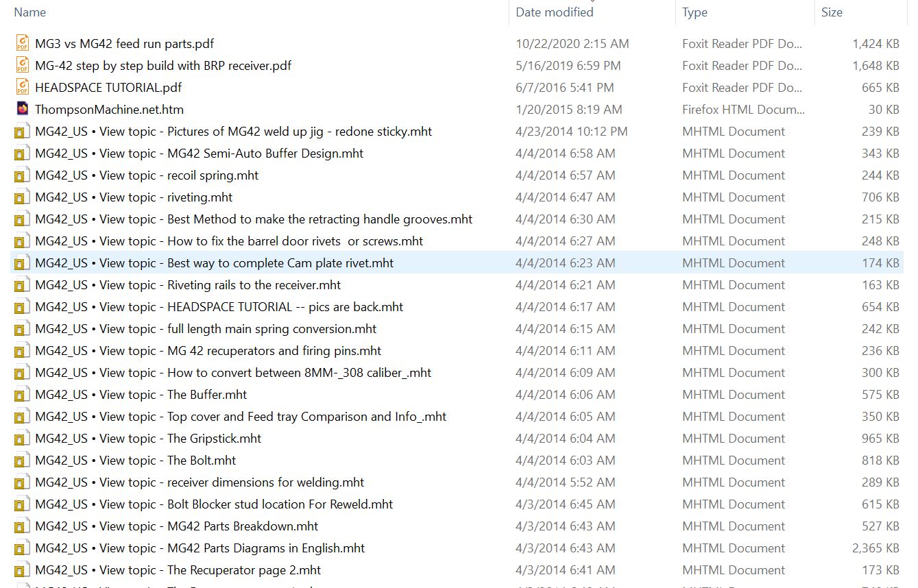The height and width of the screenshot is (588, 918).
Task: Click the icon beside recoil spring.mht
Action: coord(23,175)
